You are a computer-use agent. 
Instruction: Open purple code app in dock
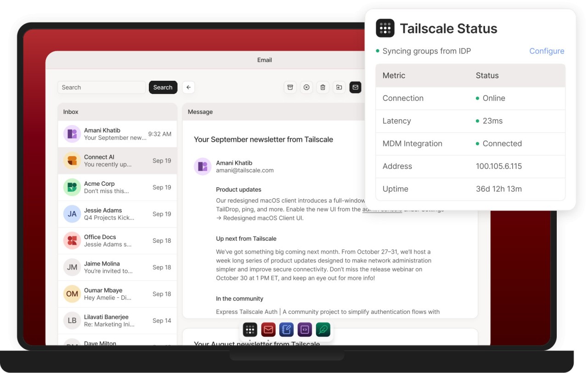pyautogui.click(x=305, y=329)
